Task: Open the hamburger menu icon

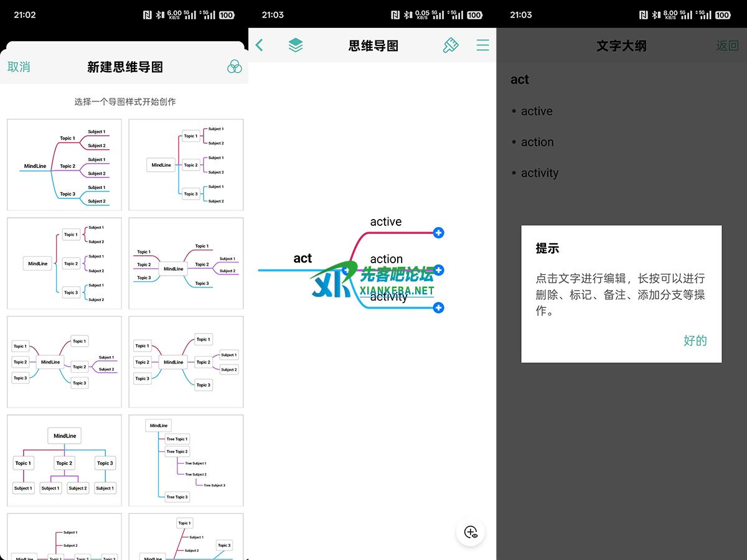Action: click(x=482, y=45)
